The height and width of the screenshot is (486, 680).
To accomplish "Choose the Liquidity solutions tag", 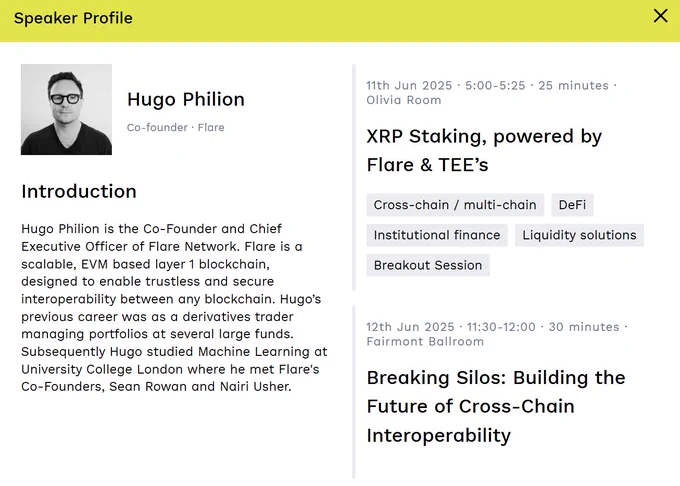I will click(x=579, y=235).
